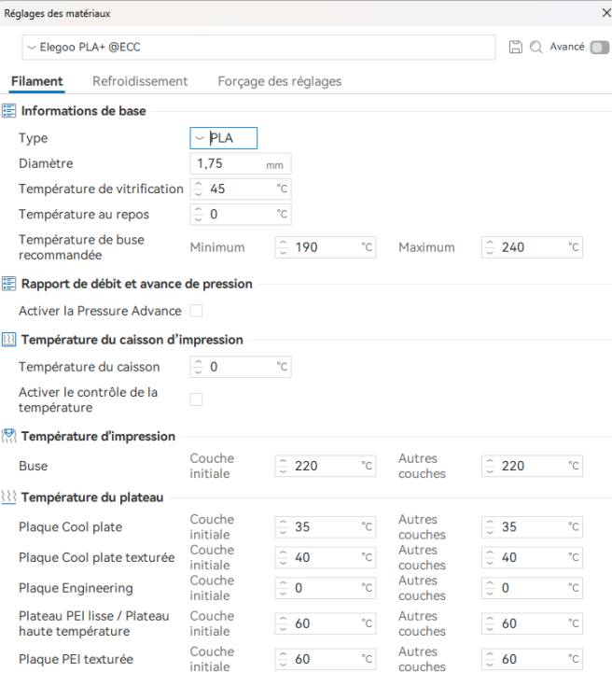Screen dimensions: 612x700
Task: Click the Température du plateau heat icon
Action: point(9,497)
